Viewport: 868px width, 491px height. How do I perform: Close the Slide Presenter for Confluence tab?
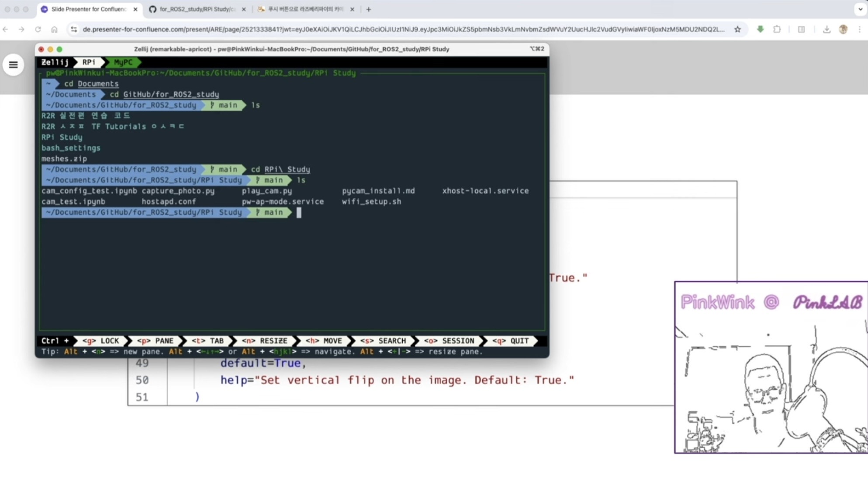click(x=135, y=9)
